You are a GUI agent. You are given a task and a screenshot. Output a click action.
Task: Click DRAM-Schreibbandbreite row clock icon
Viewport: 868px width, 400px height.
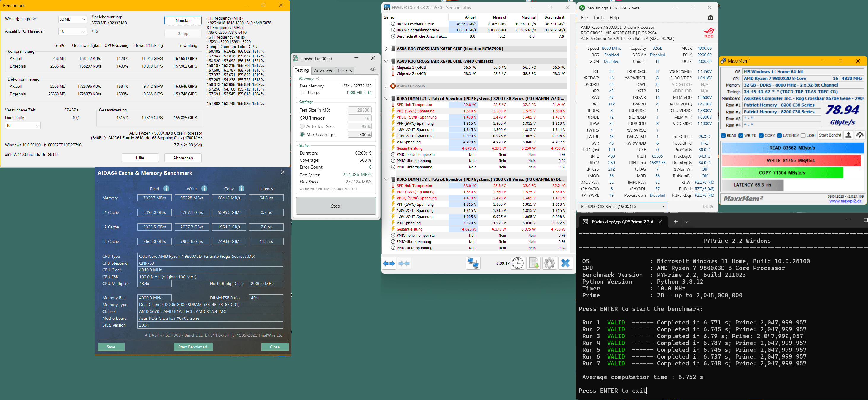pos(393,30)
